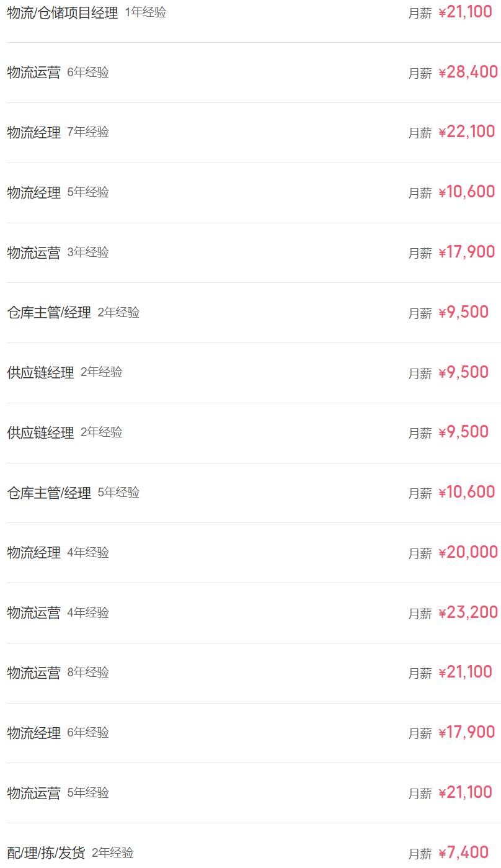Open the 物流运营 3年经验 job title

(33, 253)
